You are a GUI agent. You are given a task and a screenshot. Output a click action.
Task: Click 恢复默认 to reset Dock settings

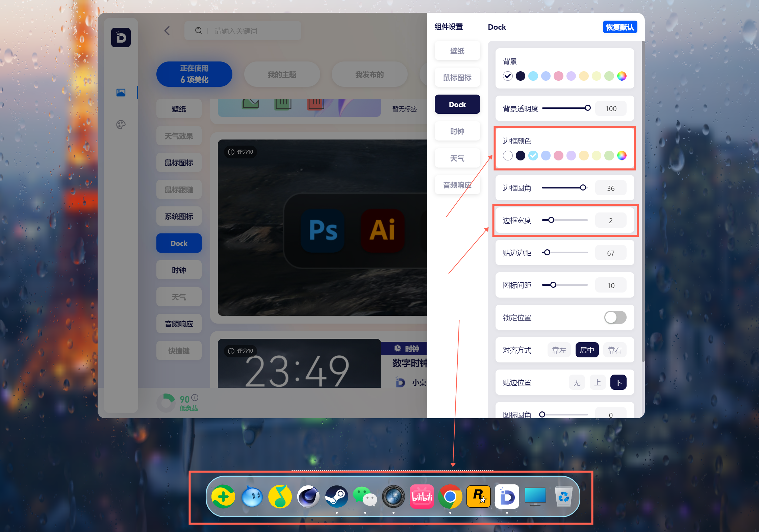(620, 27)
